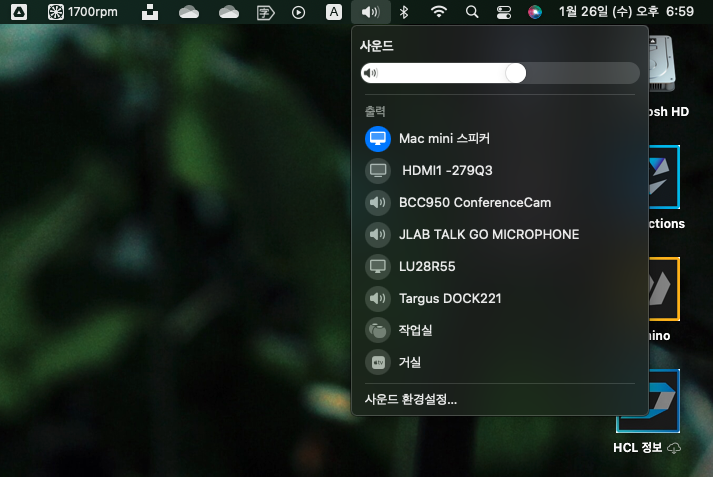Screen dimensions: 713x477
Task: Open Spotlight search
Action: [x=472, y=12]
